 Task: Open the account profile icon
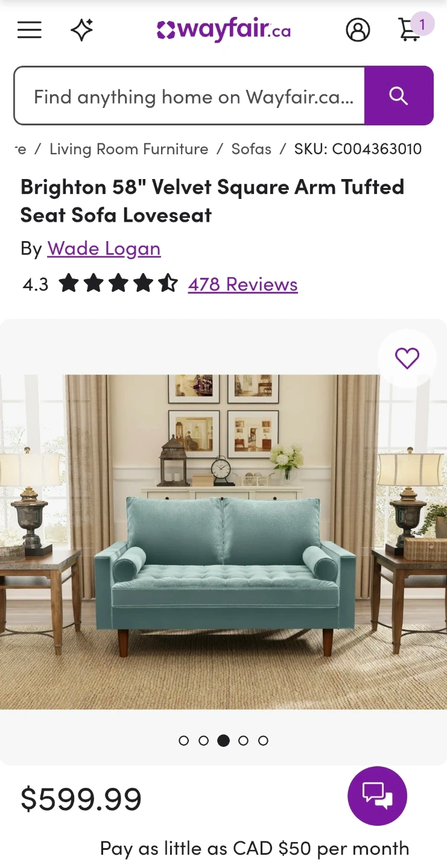tap(358, 30)
